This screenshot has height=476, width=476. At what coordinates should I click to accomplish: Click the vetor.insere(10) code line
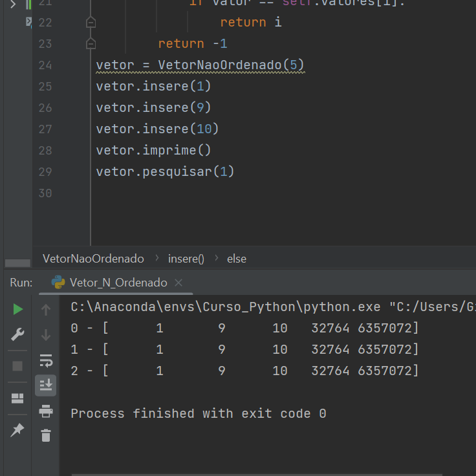(157, 129)
